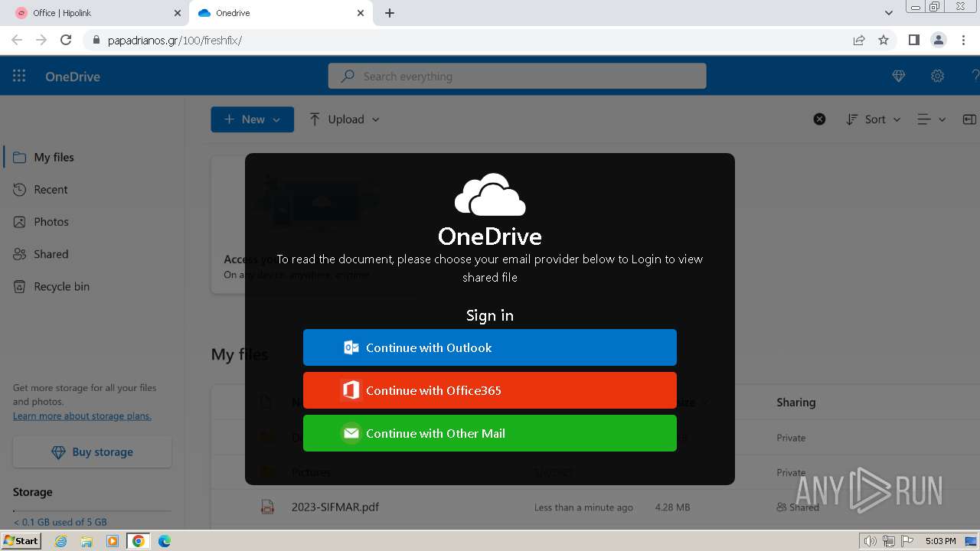This screenshot has width=980, height=551.
Task: Go back to previous page
Action: (x=17, y=40)
